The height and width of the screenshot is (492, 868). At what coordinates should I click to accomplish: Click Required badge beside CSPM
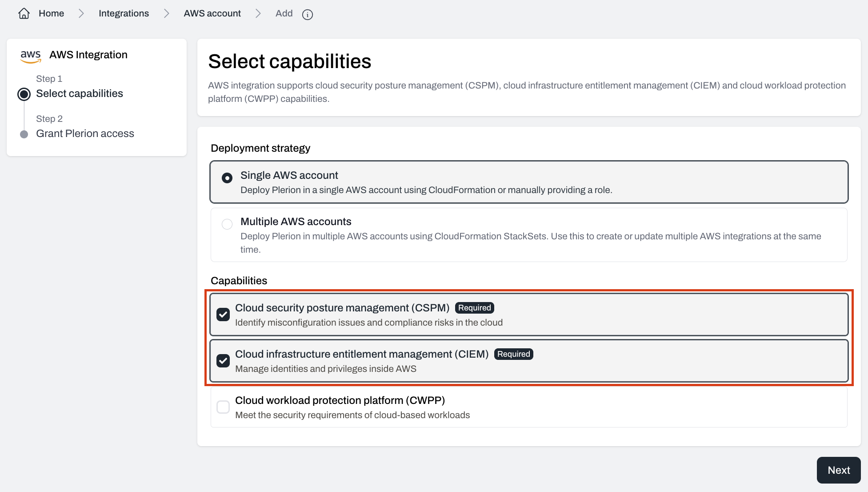click(x=475, y=308)
